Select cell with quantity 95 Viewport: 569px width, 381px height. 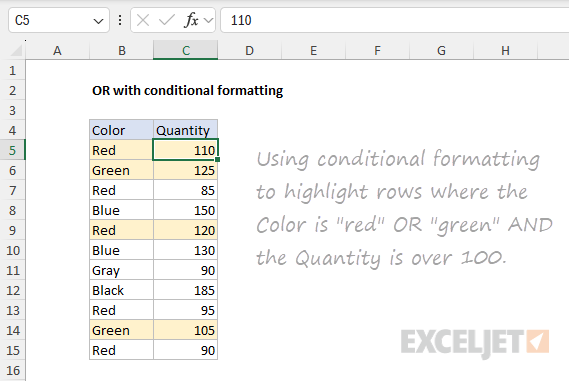185,310
